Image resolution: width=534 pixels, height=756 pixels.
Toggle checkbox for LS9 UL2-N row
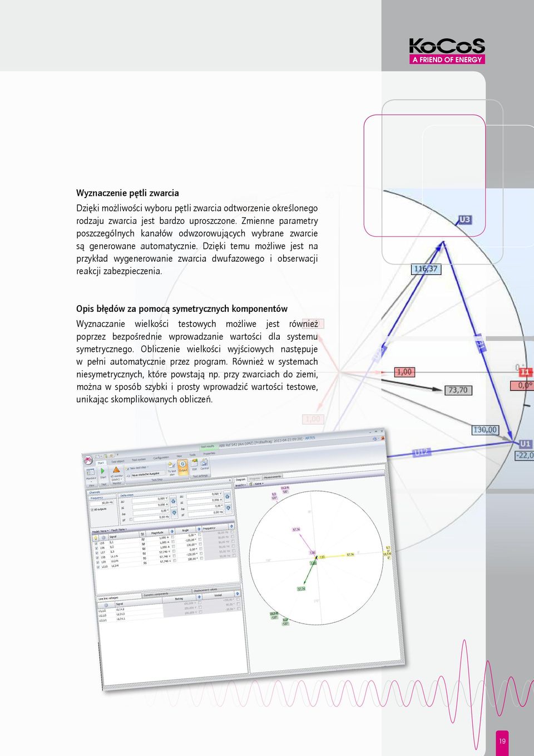coord(98,562)
